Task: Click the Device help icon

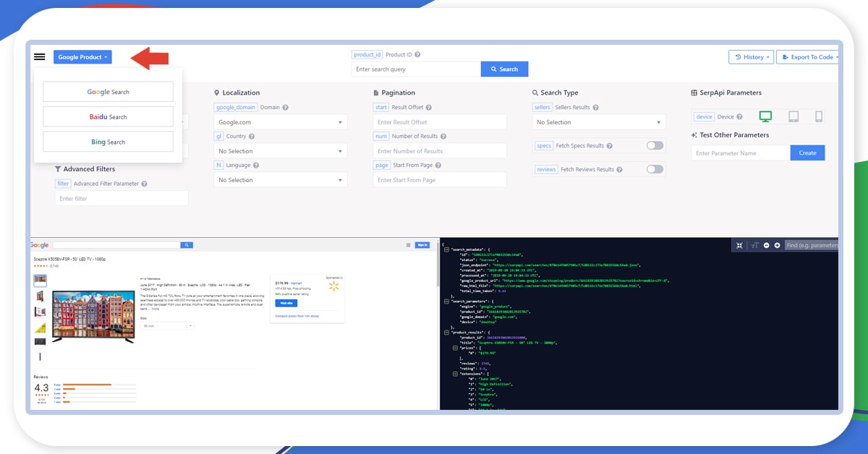Action: pos(739,117)
